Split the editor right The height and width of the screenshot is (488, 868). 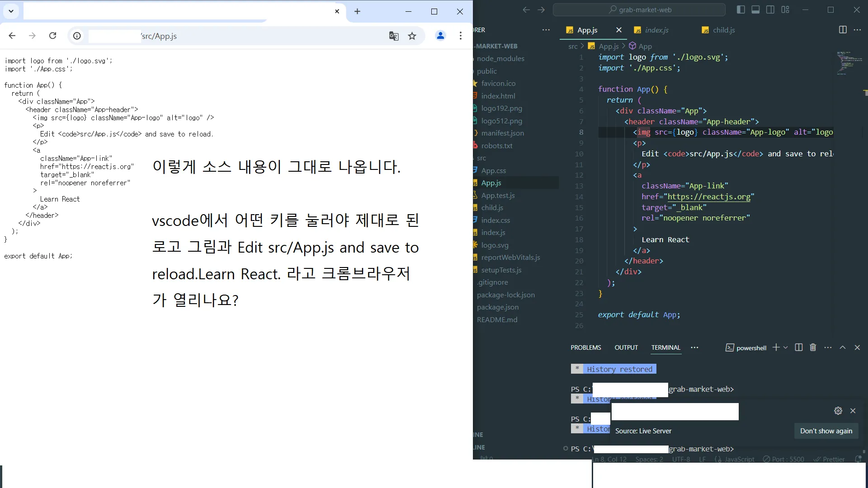pyautogui.click(x=843, y=29)
